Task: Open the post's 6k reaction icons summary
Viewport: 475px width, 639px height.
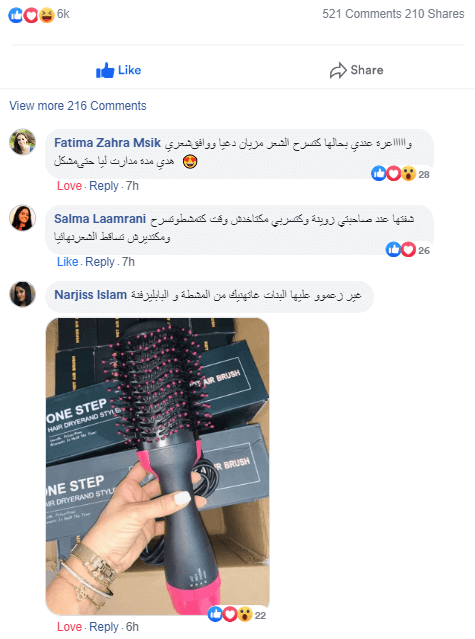Action: [x=39, y=15]
